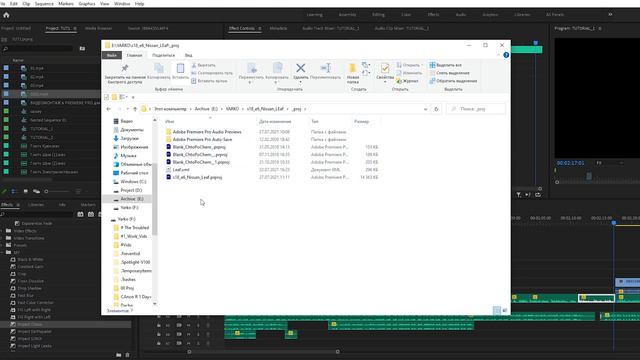
Task: Open the File (Файл) tab in Explorer
Action: (x=111, y=55)
